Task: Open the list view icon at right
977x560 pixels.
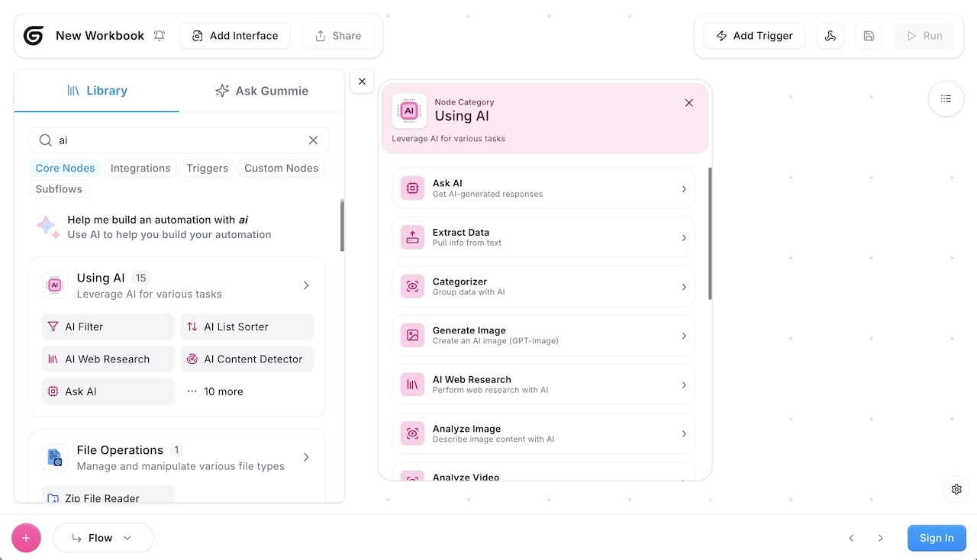Action: [946, 98]
